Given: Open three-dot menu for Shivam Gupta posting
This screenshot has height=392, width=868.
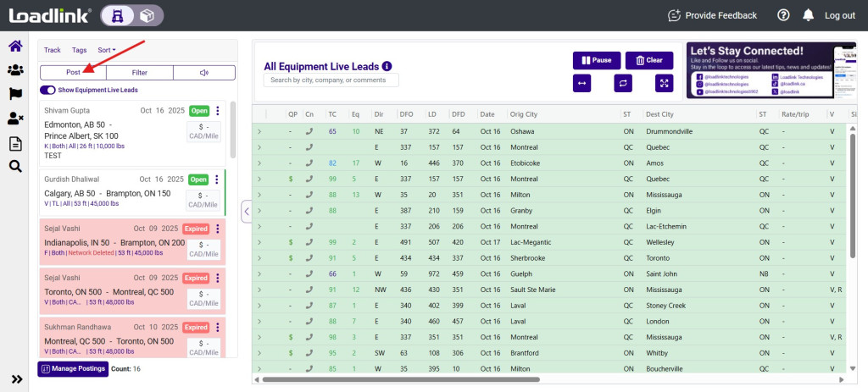Looking at the screenshot, I should [x=218, y=111].
